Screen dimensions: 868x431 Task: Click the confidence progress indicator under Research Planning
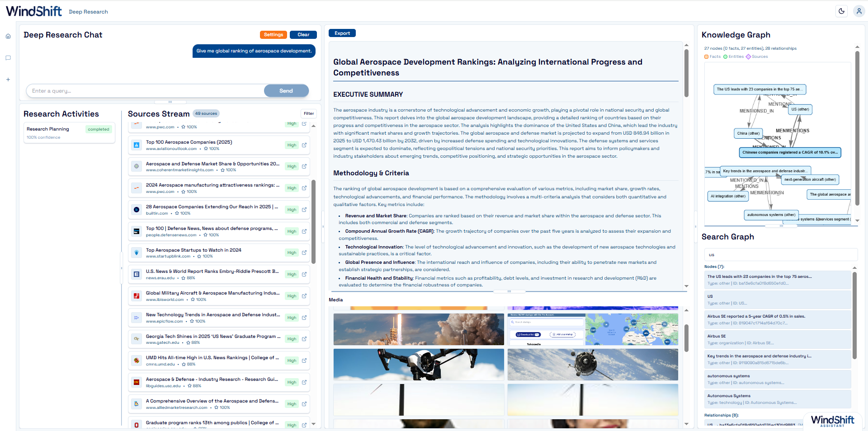(x=43, y=137)
